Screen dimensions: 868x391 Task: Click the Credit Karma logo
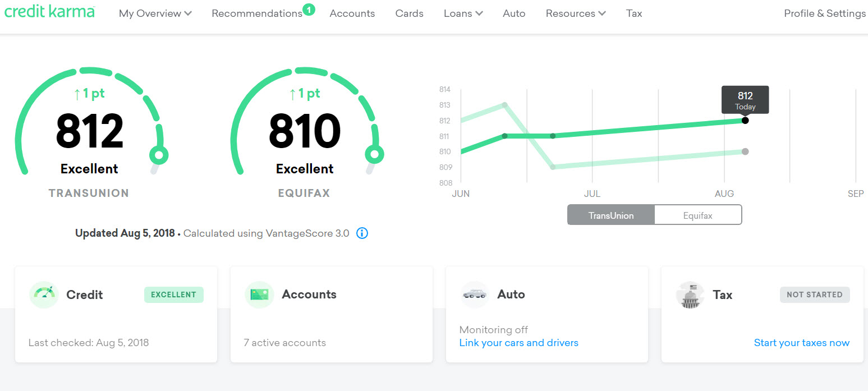point(49,12)
